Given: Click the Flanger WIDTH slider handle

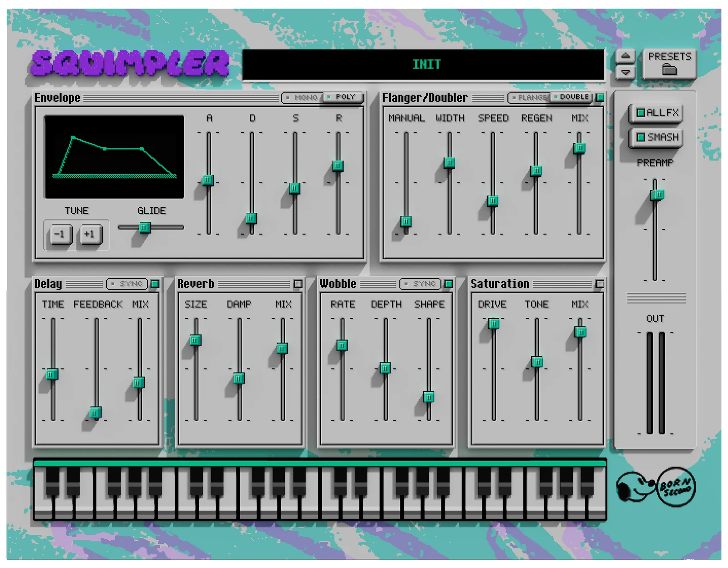Looking at the screenshot, I should tap(449, 162).
